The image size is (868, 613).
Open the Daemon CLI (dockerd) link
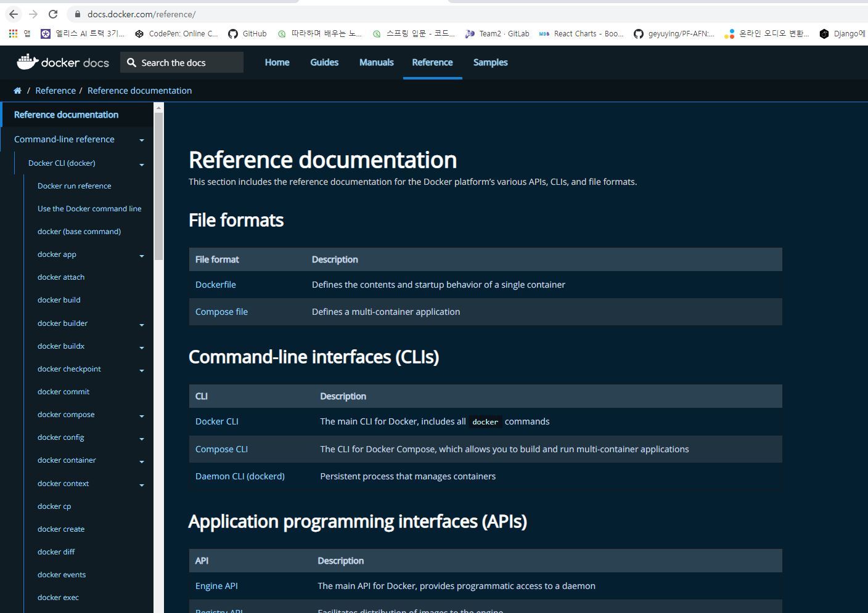pos(240,476)
